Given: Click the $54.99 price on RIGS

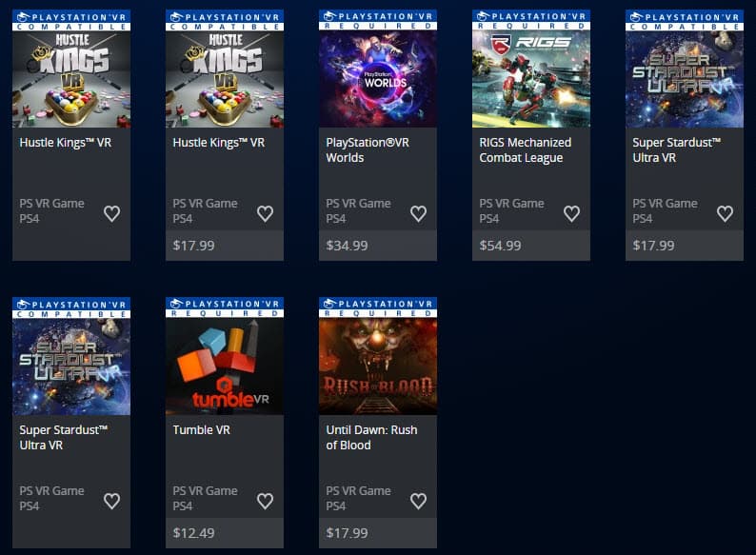Looking at the screenshot, I should [x=500, y=246].
